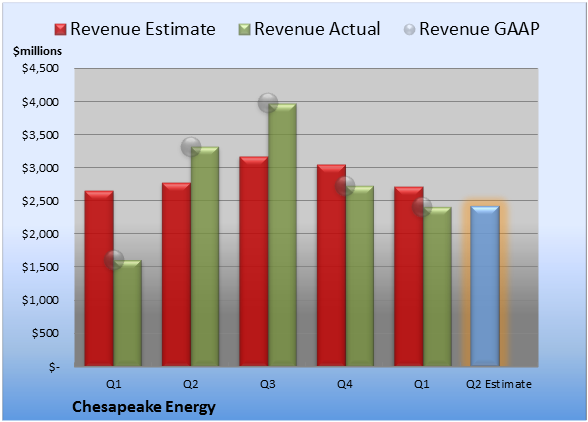Image resolution: width=588 pixels, height=422 pixels.
Task: Select the blue Q2 Estimate bar
Action: (x=485, y=286)
